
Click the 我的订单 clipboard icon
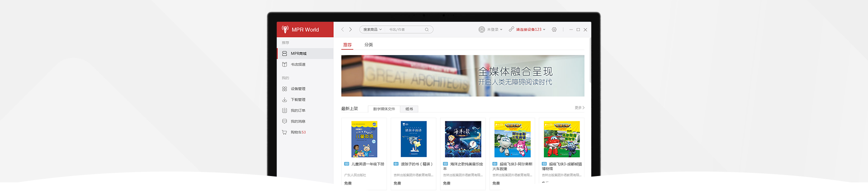coord(284,110)
